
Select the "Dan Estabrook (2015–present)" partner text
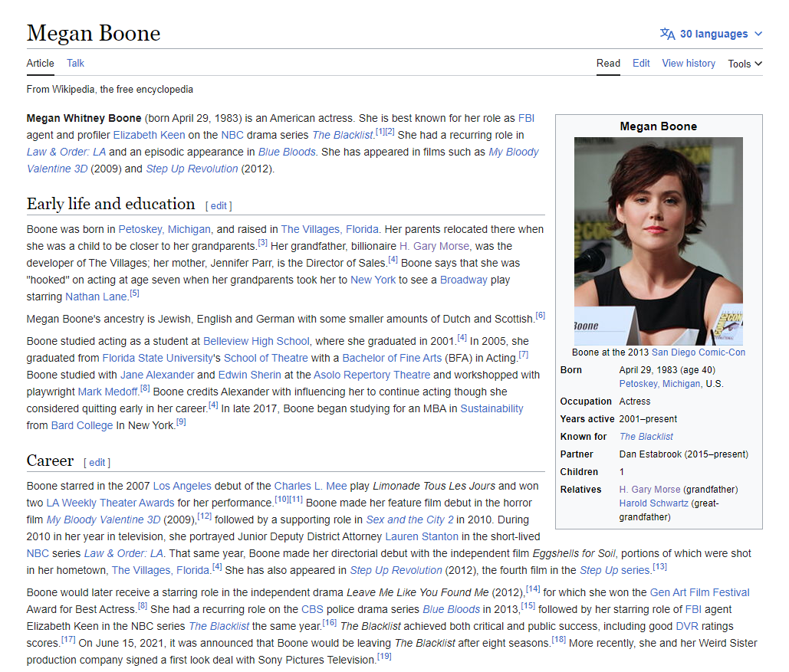(x=683, y=454)
